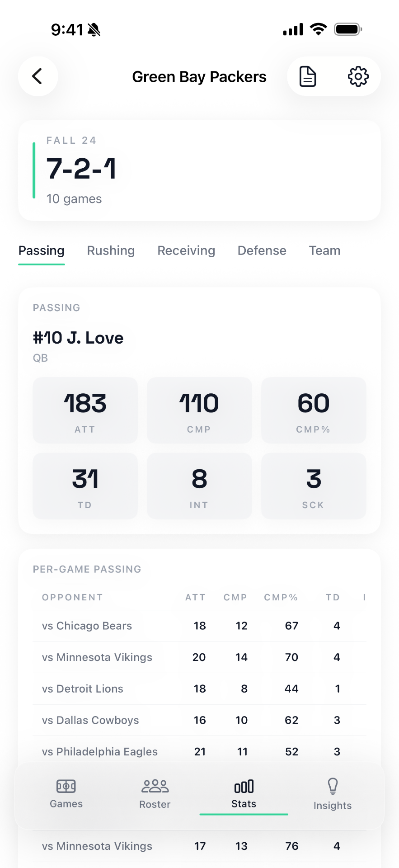
Task: Select the Passing tab
Action: 41,250
